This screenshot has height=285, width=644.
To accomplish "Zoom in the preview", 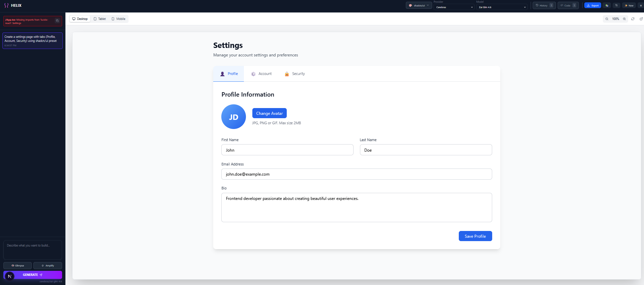I will (x=624, y=19).
